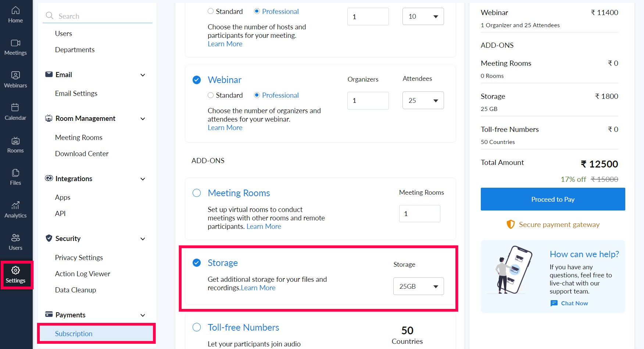Viewport: 644px width, 349px height.
Task: Open the webinar Attendees dropdown showing 25
Action: coord(423,101)
